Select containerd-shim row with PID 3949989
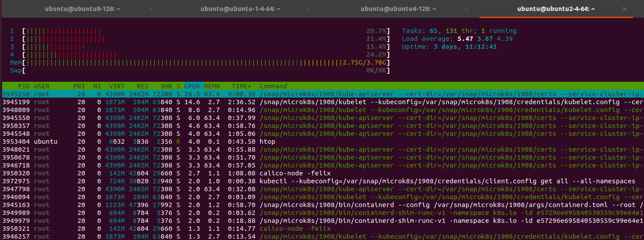 tap(323, 213)
